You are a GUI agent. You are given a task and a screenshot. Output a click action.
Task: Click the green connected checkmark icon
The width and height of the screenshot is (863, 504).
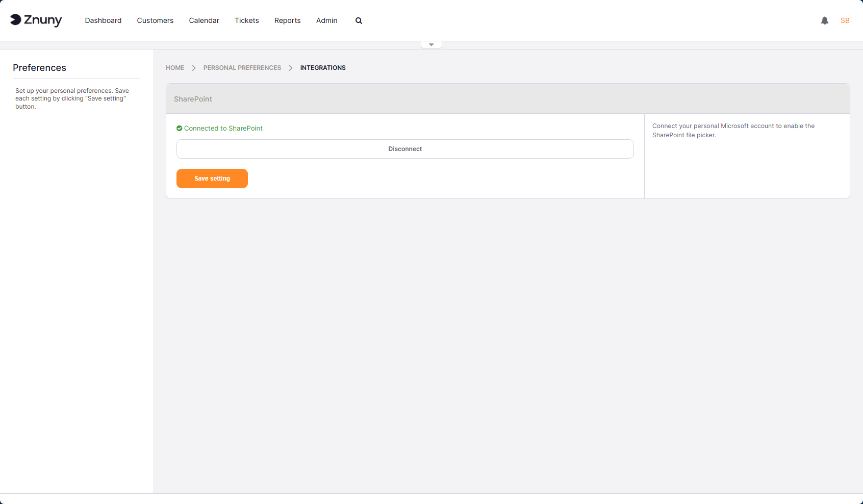coord(179,129)
